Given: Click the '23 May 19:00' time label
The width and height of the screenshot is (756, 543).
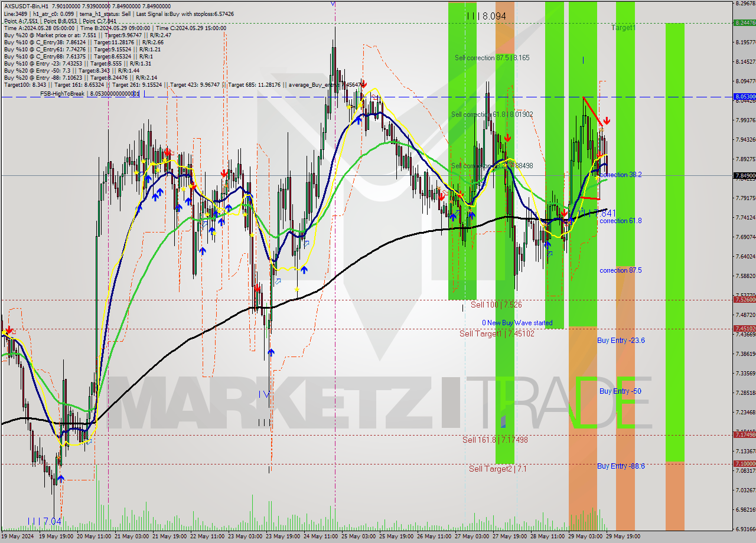Looking at the screenshot, I should (283, 537).
